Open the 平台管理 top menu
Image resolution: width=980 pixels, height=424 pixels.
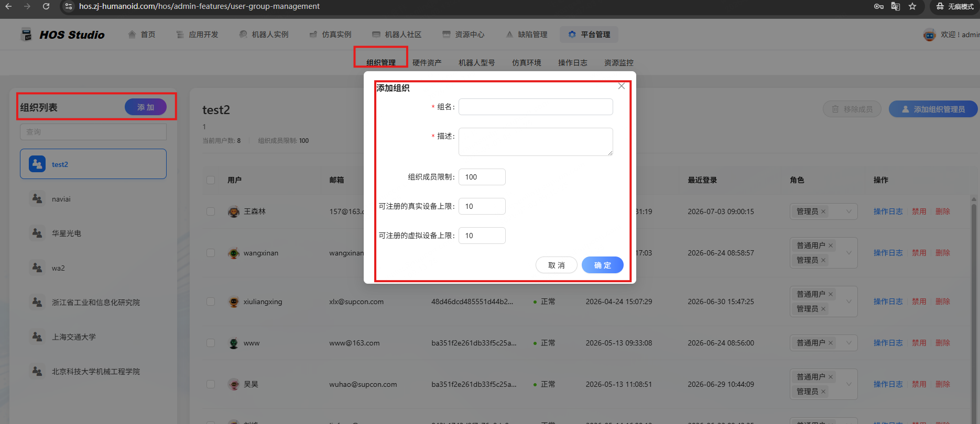pos(589,35)
